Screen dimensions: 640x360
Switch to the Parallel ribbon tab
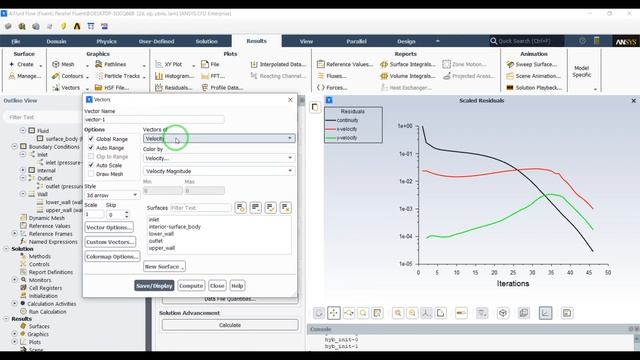356,41
